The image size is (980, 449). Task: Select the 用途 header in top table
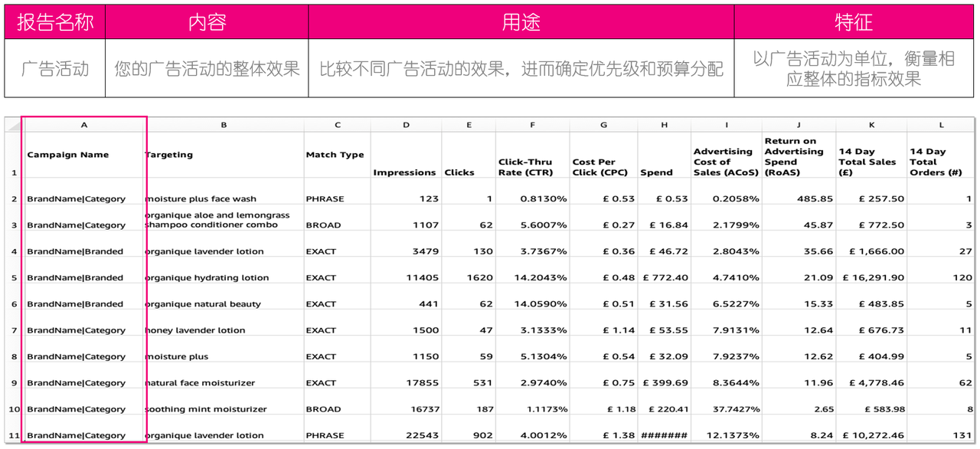[x=521, y=22]
